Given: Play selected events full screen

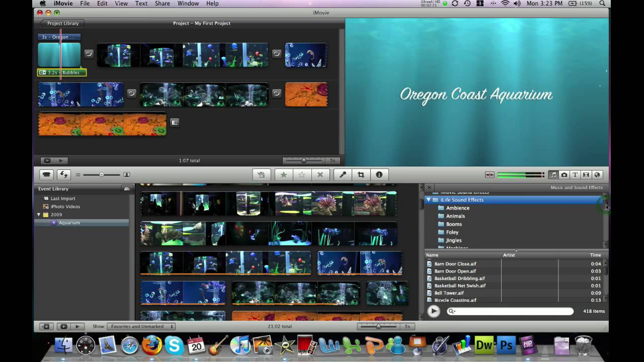Looking at the screenshot, I should point(63,326).
